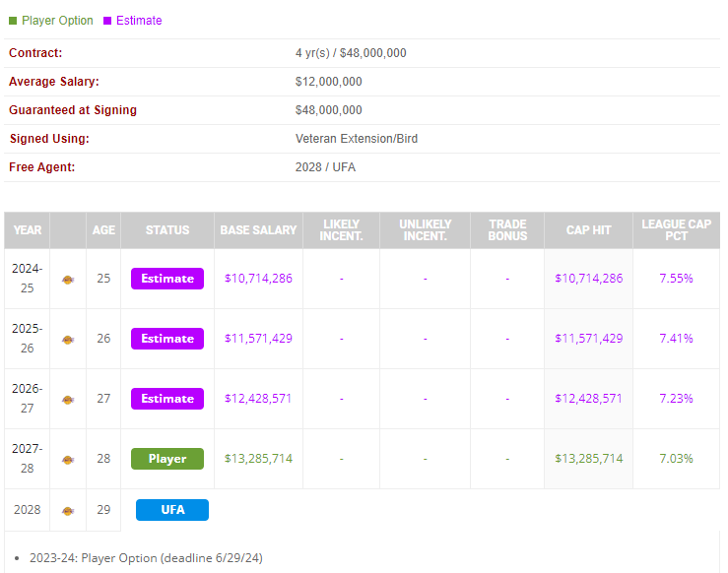This screenshot has height=573, width=728.
Task: Click the Year column header
Action: click(28, 230)
